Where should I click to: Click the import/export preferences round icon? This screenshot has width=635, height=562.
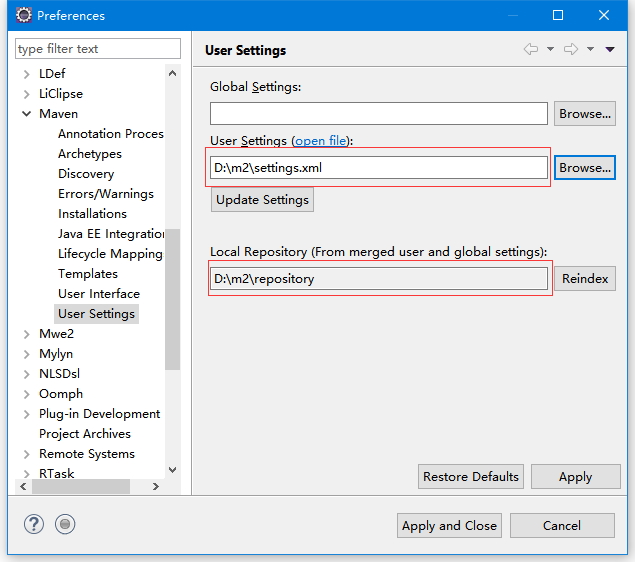coord(65,524)
